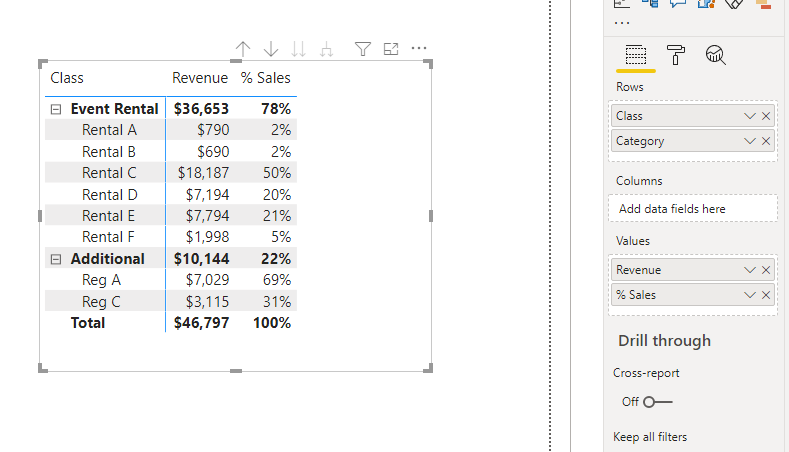
Task: Collapse the Event Rental group
Action: tap(56, 109)
